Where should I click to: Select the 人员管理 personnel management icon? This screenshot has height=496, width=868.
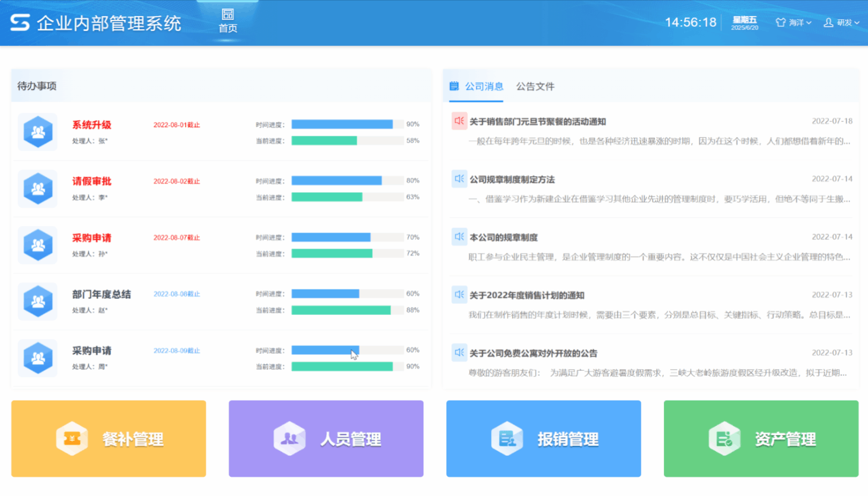[x=289, y=438]
